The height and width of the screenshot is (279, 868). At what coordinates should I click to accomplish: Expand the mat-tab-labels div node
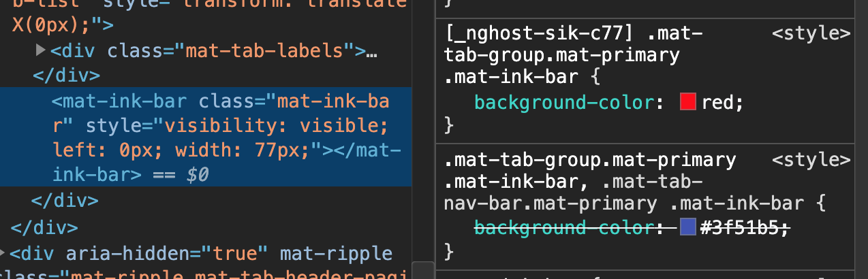[40, 50]
